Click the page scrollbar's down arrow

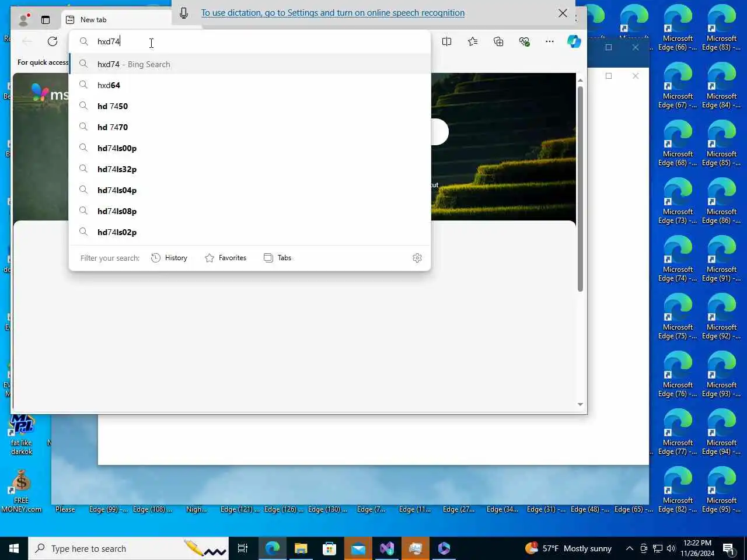[x=580, y=404]
